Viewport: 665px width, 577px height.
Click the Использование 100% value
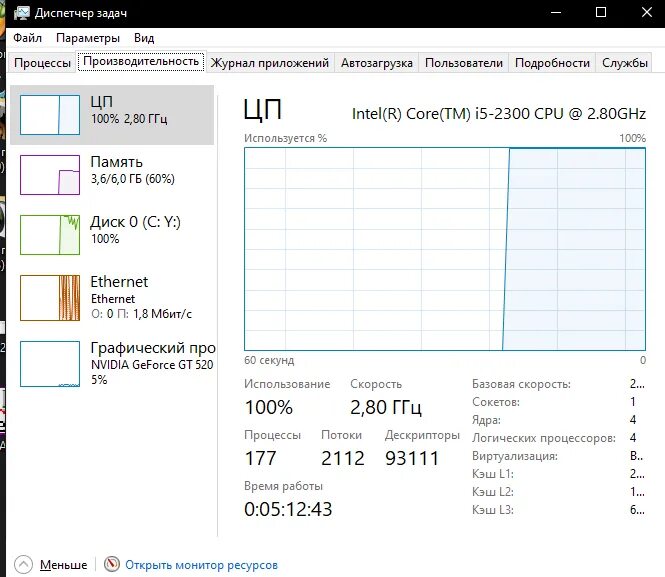269,407
